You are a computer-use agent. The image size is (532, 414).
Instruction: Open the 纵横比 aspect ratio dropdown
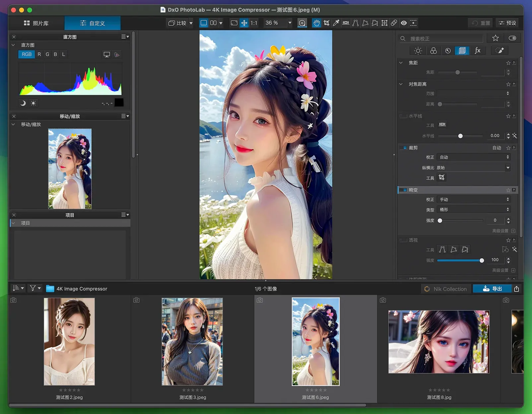click(508, 168)
